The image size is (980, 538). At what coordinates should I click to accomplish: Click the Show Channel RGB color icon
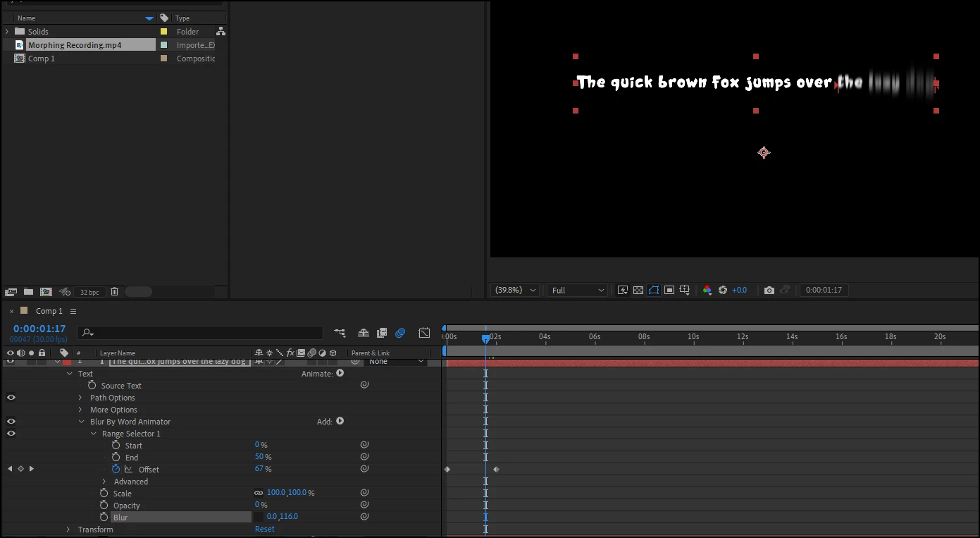[x=707, y=291]
